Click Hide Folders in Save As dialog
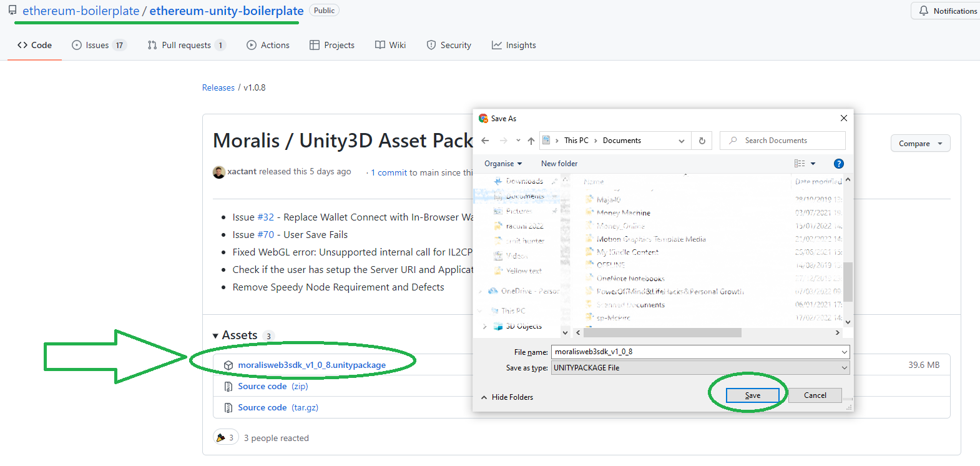 coord(507,397)
